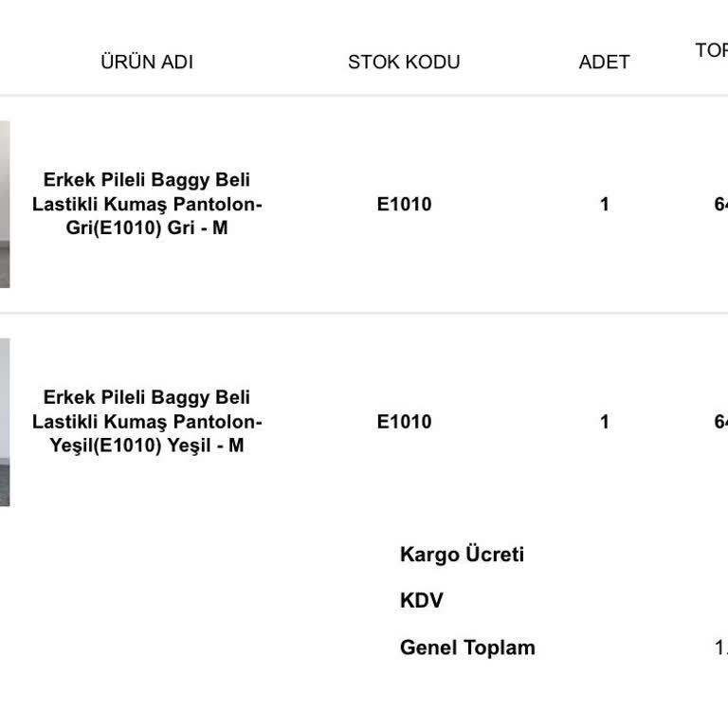The height and width of the screenshot is (728, 728).
Task: Click stock code E1010 in Gri row
Action: (x=404, y=205)
